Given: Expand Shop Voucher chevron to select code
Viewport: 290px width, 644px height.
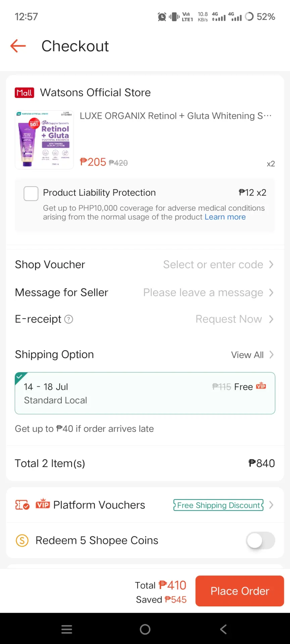Looking at the screenshot, I should (x=271, y=265).
